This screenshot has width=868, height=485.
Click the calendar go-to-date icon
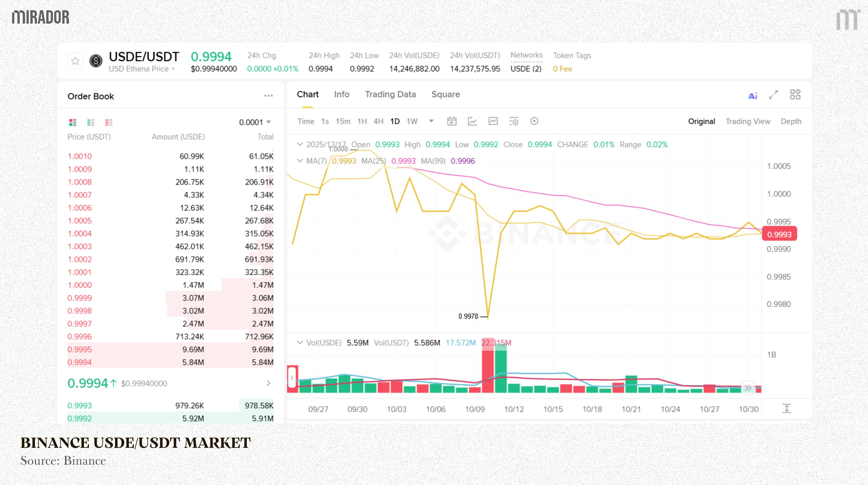coord(452,121)
